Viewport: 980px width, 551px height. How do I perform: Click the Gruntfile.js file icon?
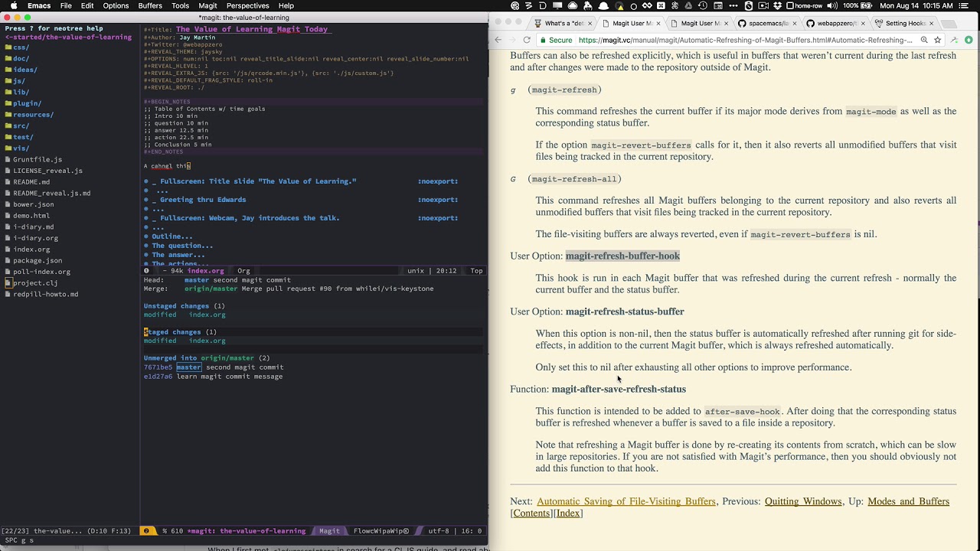point(8,159)
